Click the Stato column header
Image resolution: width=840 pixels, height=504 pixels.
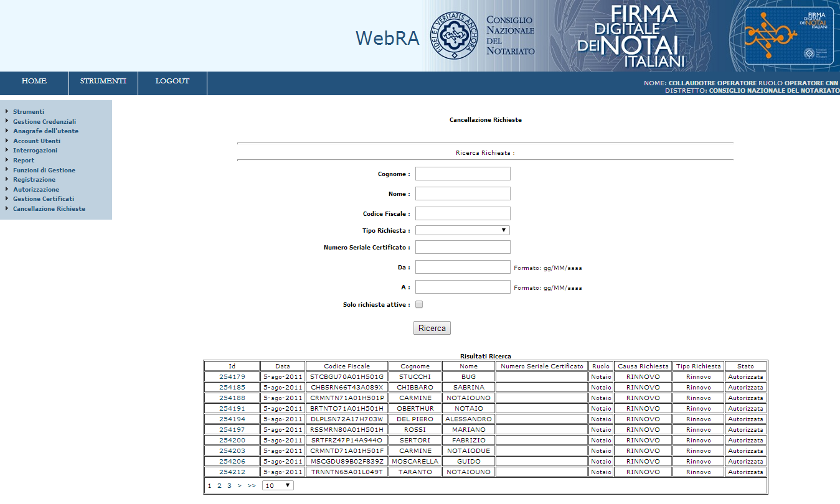click(745, 366)
